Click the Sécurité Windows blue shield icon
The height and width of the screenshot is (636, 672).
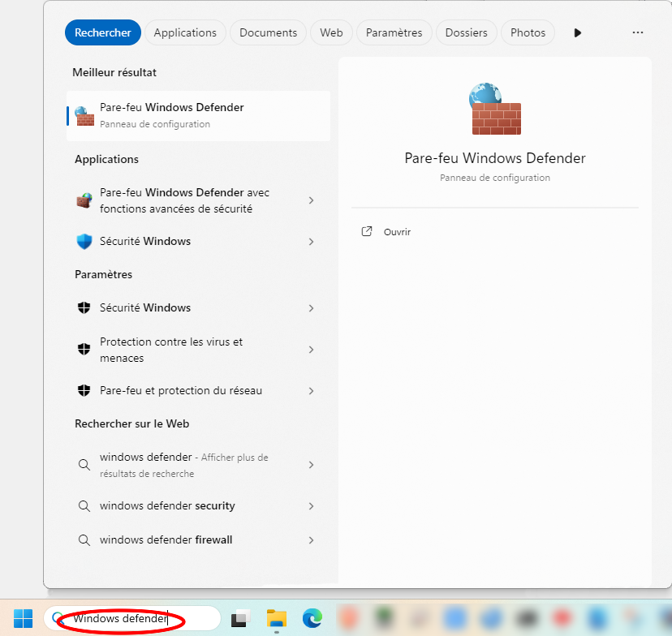click(x=84, y=242)
